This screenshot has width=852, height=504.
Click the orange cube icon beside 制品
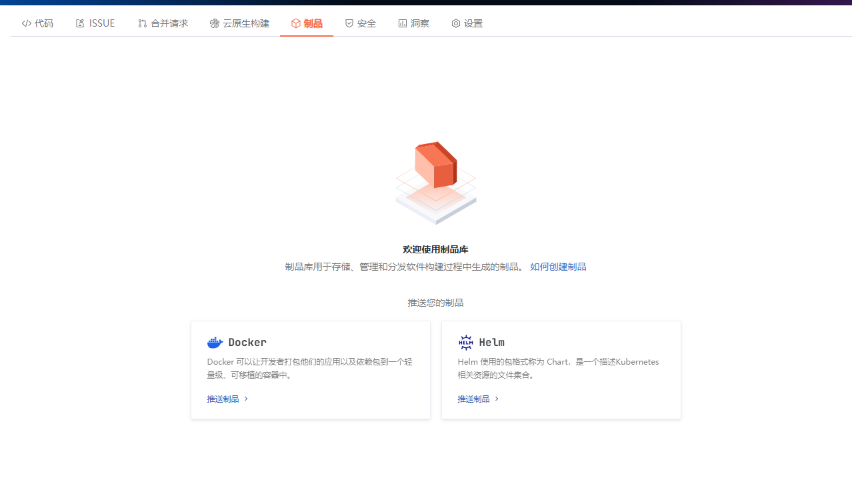[296, 23]
